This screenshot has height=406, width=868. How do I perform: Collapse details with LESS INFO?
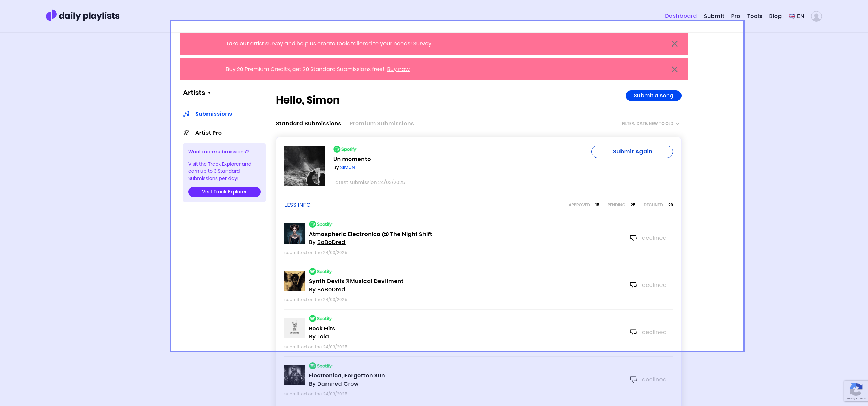[x=297, y=205]
